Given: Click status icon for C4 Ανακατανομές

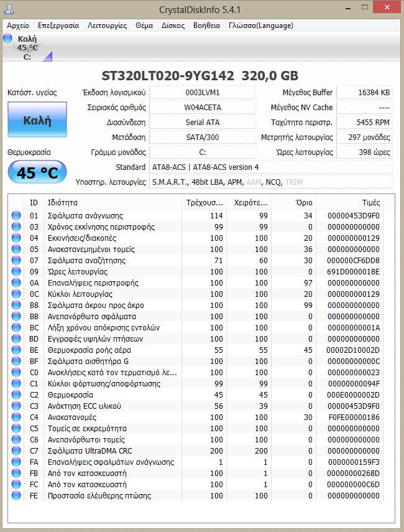Looking at the screenshot, I should click(x=16, y=417).
